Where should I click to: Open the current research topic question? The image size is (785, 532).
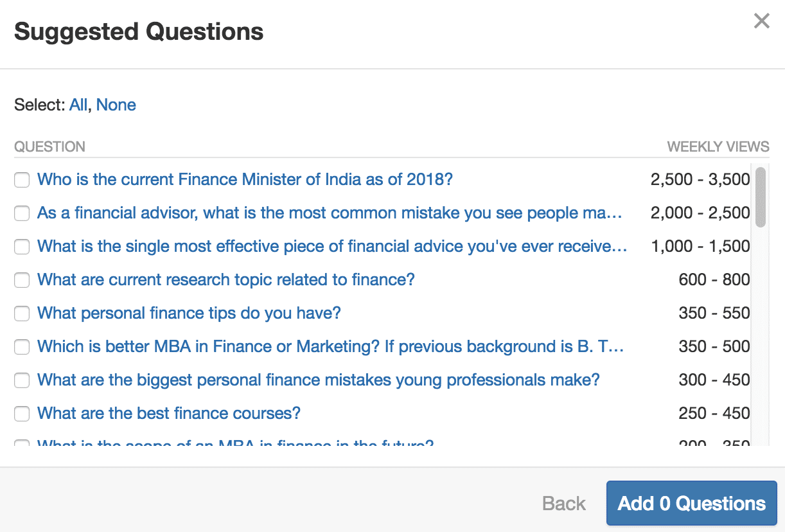(x=226, y=279)
